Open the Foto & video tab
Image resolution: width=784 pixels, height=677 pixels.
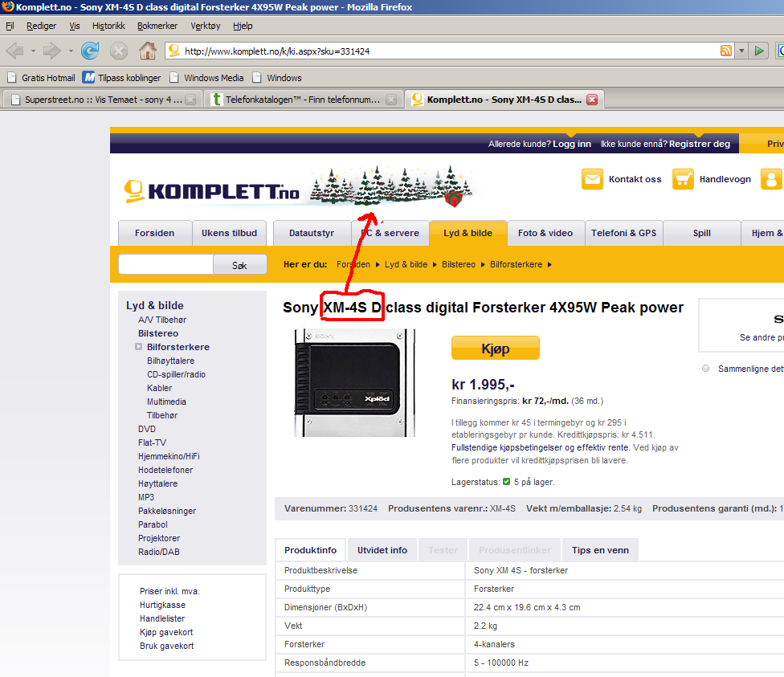click(x=545, y=233)
